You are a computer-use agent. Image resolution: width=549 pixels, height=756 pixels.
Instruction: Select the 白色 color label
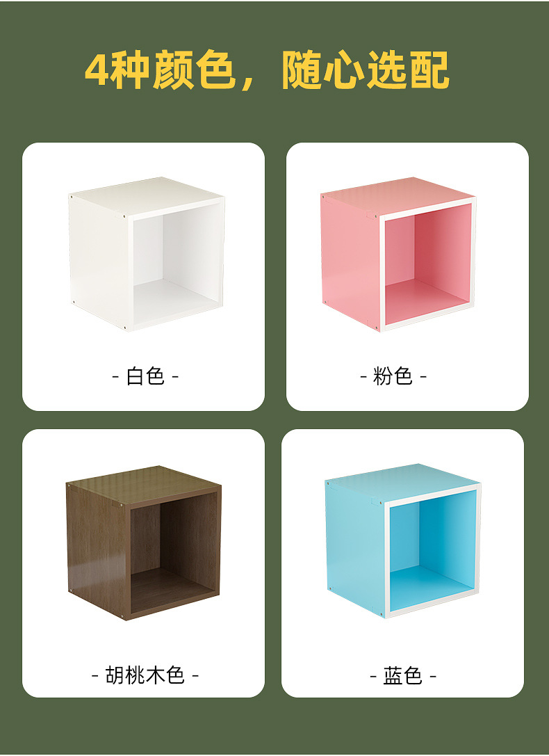click(x=145, y=376)
